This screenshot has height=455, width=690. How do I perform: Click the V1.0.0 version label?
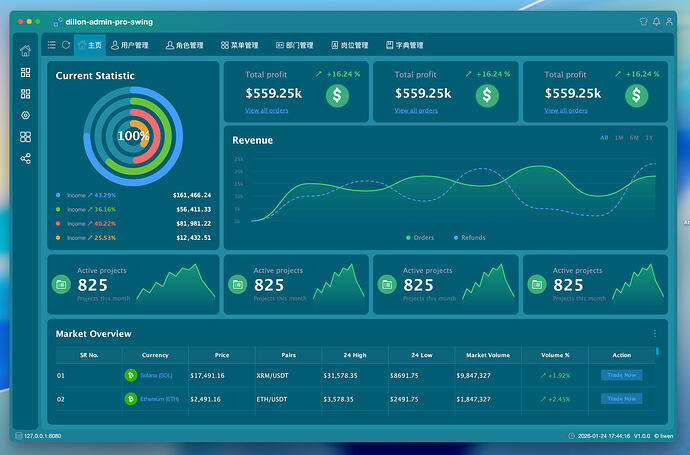pos(642,436)
